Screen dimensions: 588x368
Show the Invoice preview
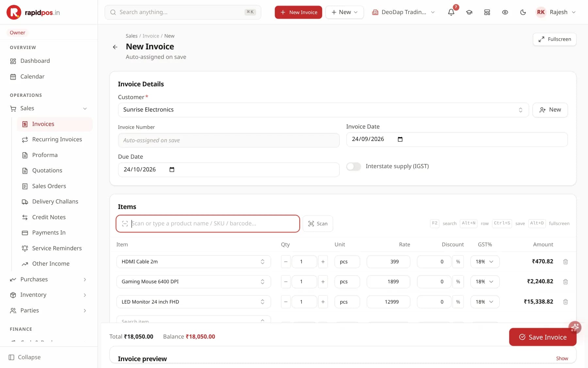[562, 359]
